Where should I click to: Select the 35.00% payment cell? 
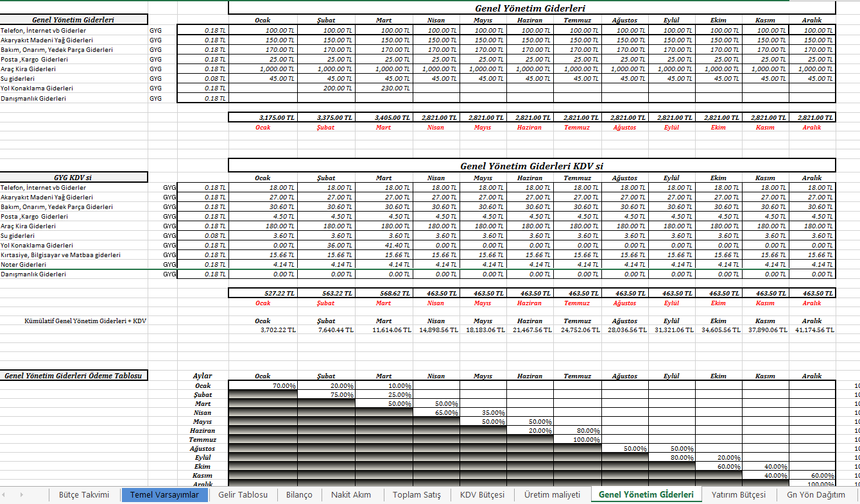483,413
